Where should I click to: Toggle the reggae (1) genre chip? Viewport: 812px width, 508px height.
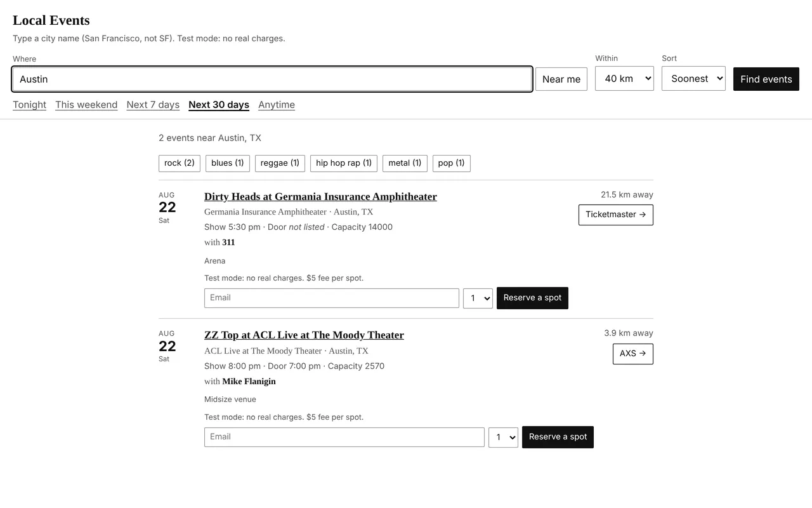(280, 163)
